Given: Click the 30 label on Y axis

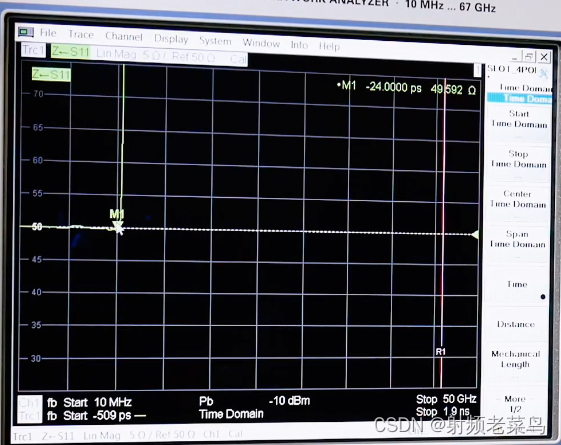Looking at the screenshot, I should (x=36, y=358).
